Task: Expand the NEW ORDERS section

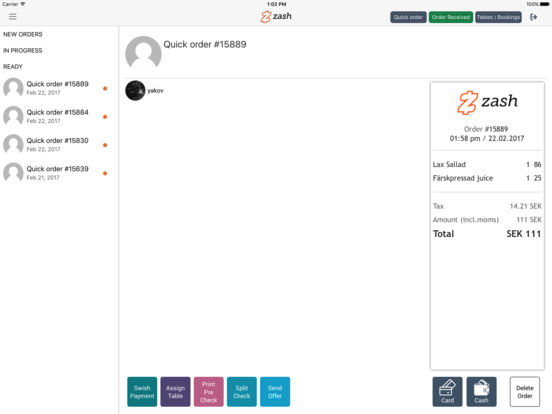Action: click(23, 34)
